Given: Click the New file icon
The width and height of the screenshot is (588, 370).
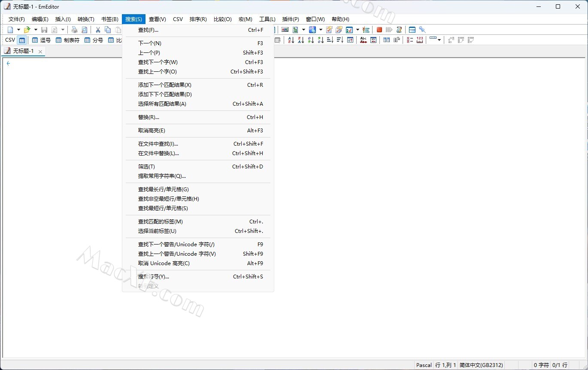Looking at the screenshot, I should pyautogui.click(x=10, y=30).
